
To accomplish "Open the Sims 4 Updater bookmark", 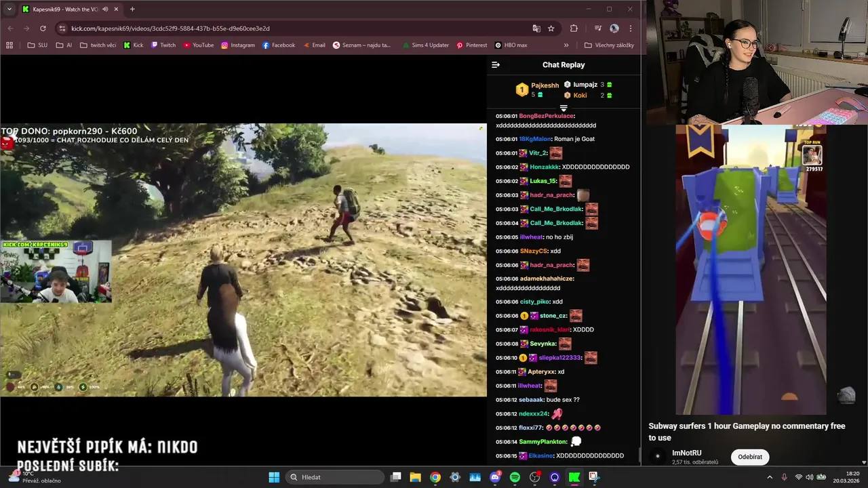I will pos(425,45).
